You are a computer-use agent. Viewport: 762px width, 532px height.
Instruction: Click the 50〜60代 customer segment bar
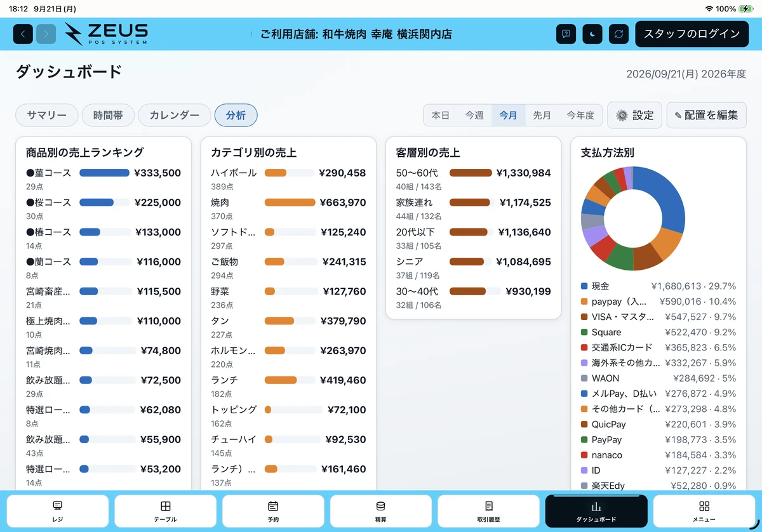471,173
